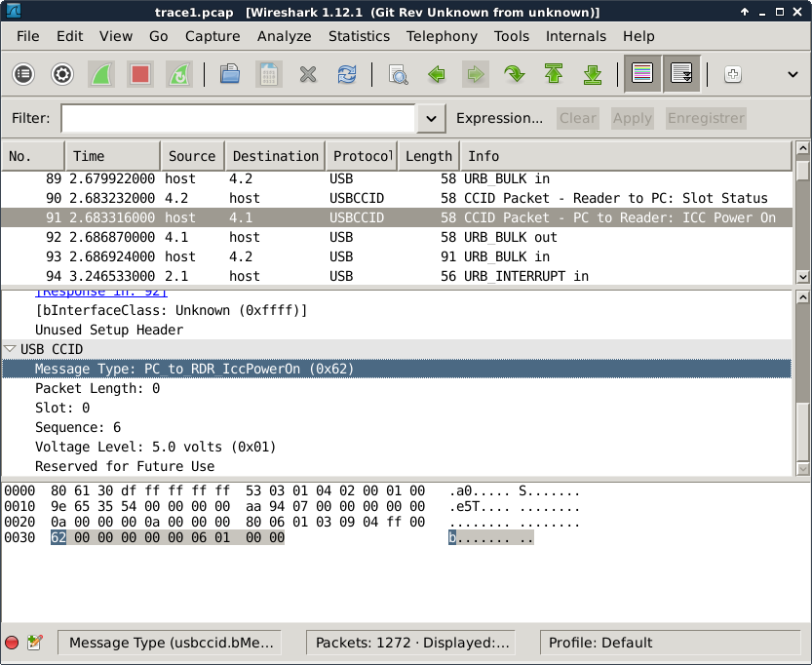Screen dimensions: 812x665
Task: Collapse the USB CCID tree node
Action: [x=10, y=348]
